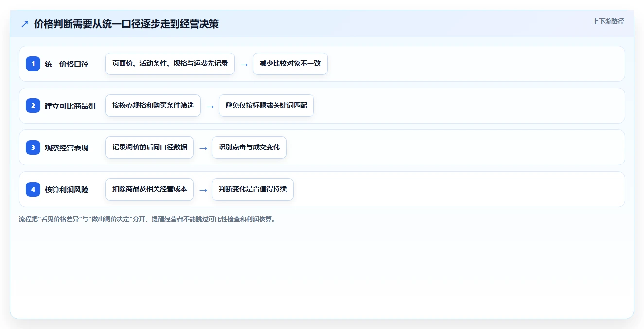Click the diagonal arrow icon beside the title
644x329 pixels.
pos(24,24)
